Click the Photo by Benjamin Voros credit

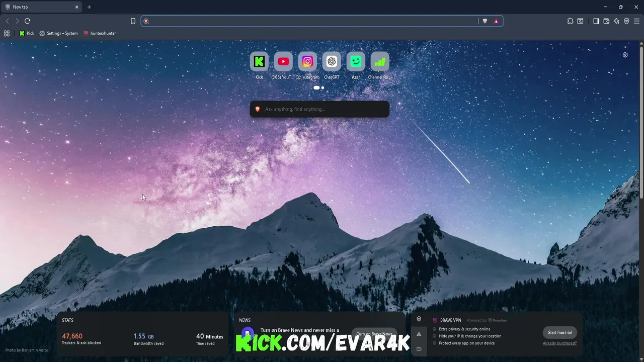click(27, 350)
